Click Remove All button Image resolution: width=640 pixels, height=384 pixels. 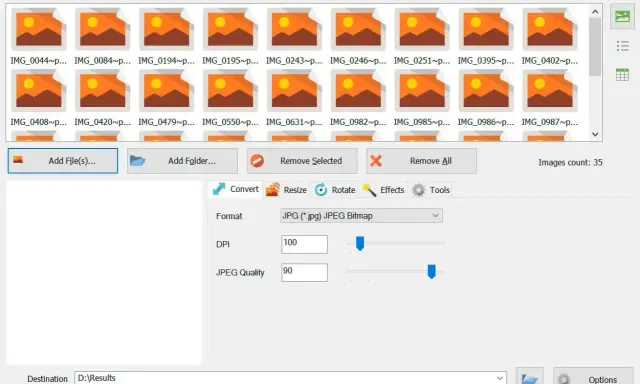tap(421, 161)
